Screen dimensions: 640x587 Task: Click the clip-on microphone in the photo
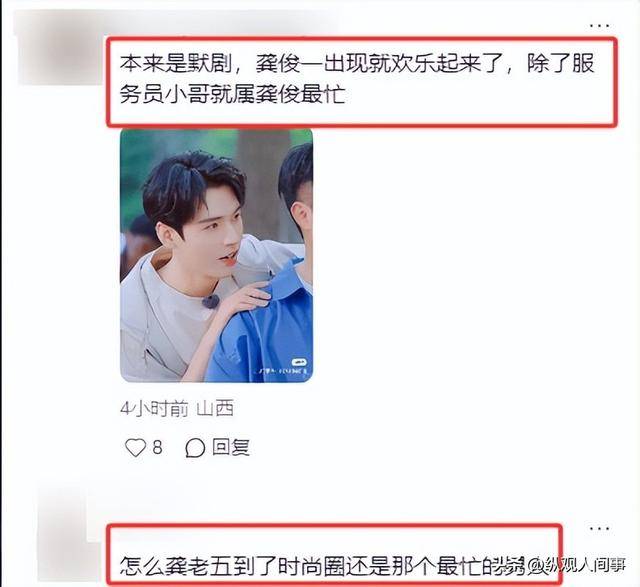(x=211, y=302)
